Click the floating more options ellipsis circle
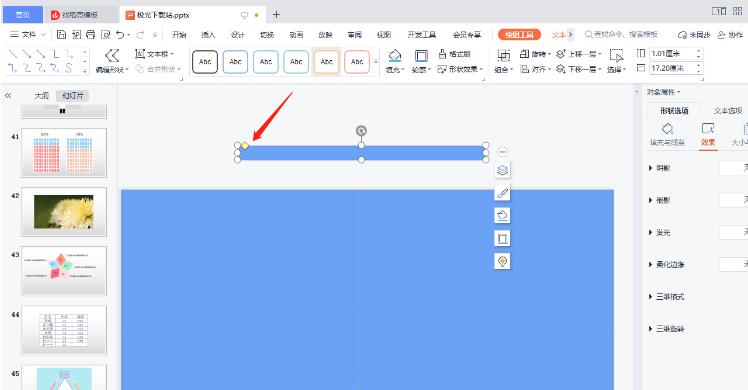 coord(502,152)
